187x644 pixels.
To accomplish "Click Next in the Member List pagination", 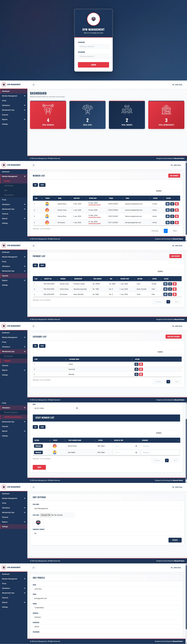I will tap(175, 231).
